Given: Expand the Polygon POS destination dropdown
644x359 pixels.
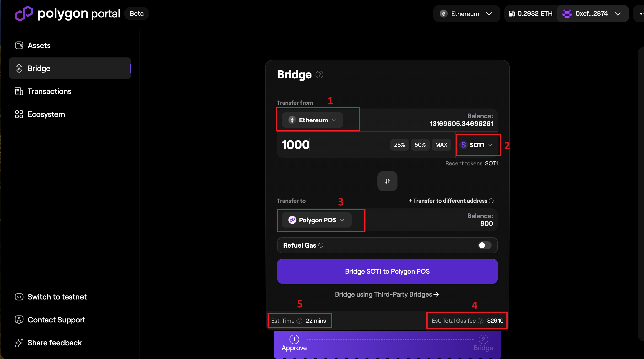Looking at the screenshot, I should point(317,220).
